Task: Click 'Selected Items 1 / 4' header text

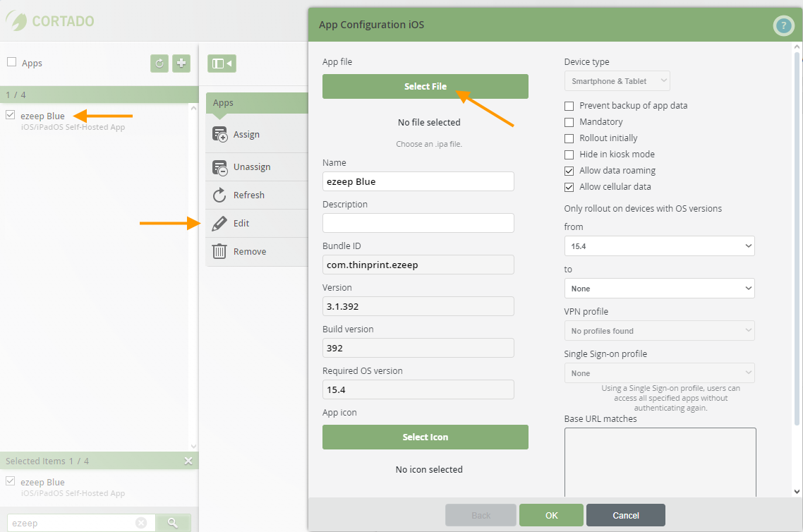Action: pos(47,461)
